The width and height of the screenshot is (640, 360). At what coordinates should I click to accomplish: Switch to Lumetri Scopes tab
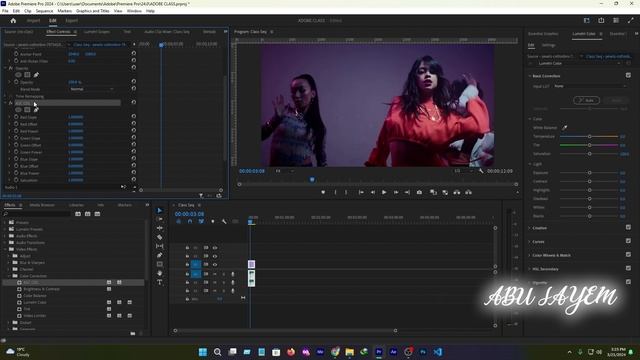97,32
